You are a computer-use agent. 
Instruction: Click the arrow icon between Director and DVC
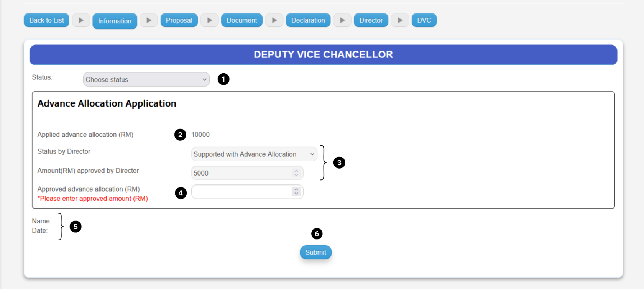pos(400,20)
